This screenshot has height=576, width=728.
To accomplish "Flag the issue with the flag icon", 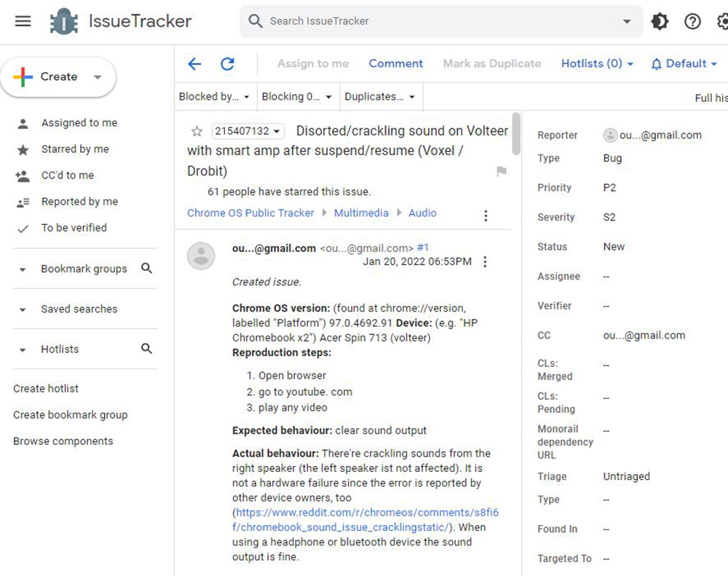I will click(502, 171).
